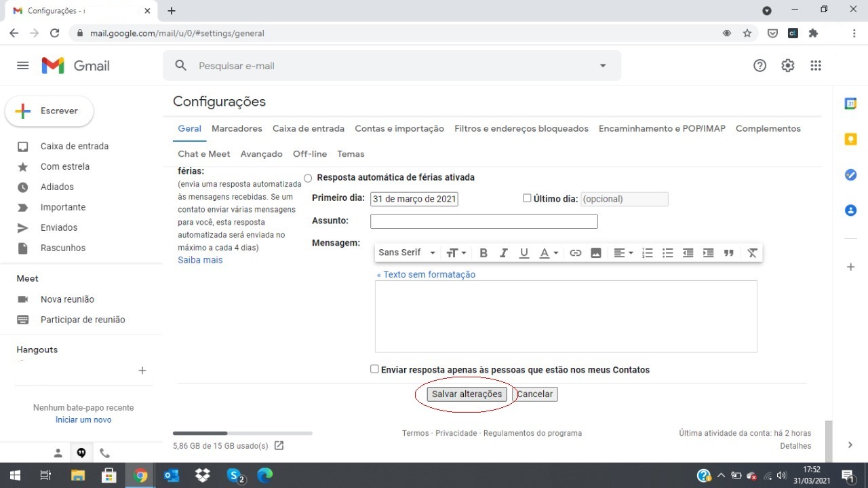Reload the browser page
The image size is (868, 488).
[x=55, y=33]
